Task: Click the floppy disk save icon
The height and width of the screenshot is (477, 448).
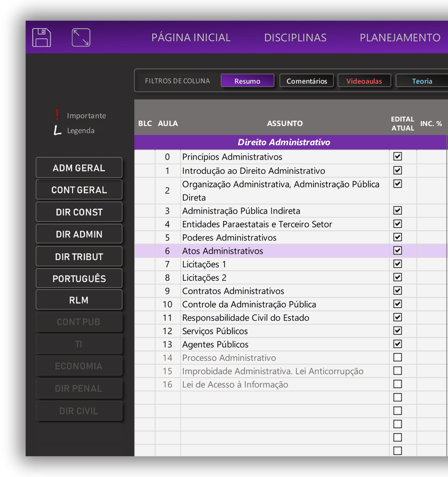Action: coord(42,37)
